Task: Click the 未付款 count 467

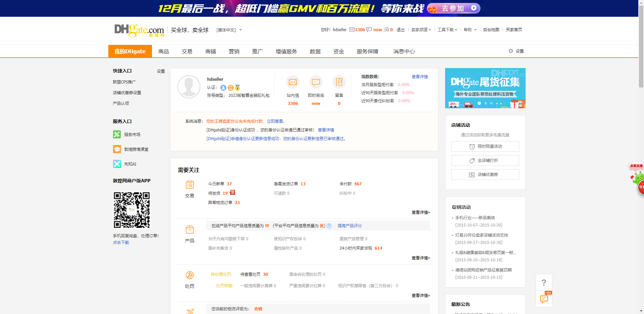Action: [358, 184]
